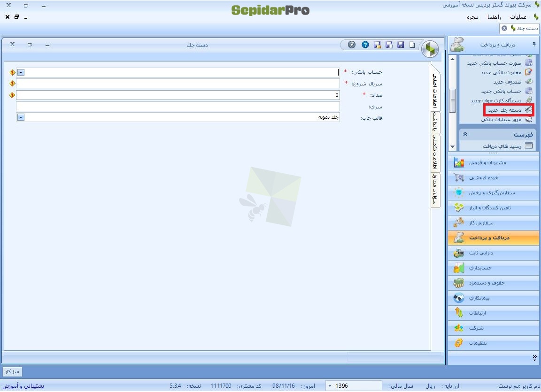Minimize the inner دسته چك window
The width and height of the screenshot is (541, 392).
click(47, 45)
